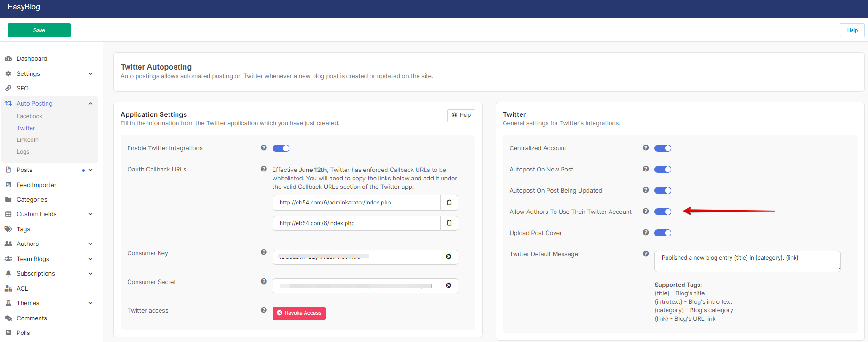Toggle Centralized Account switch
Screen dimensions: 868x342
[x=663, y=148]
